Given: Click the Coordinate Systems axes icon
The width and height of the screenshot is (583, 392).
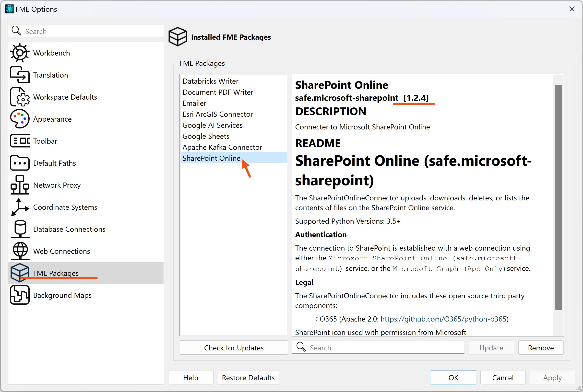Looking at the screenshot, I should (x=20, y=207).
